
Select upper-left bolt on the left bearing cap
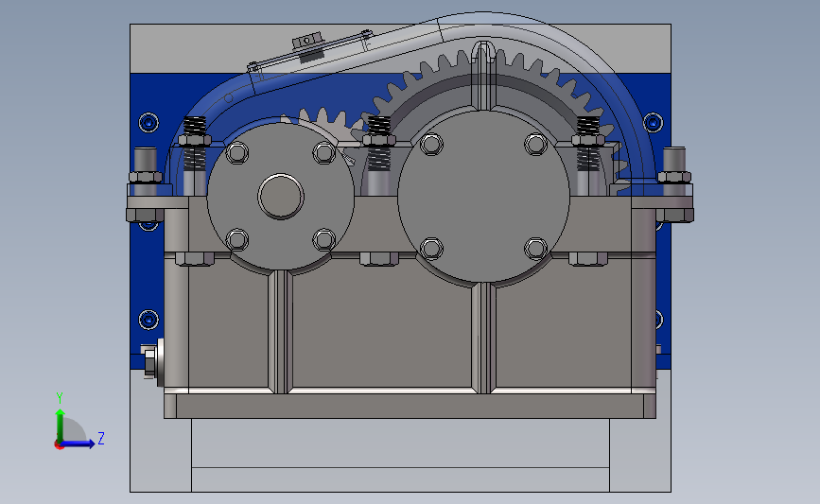tap(236, 153)
